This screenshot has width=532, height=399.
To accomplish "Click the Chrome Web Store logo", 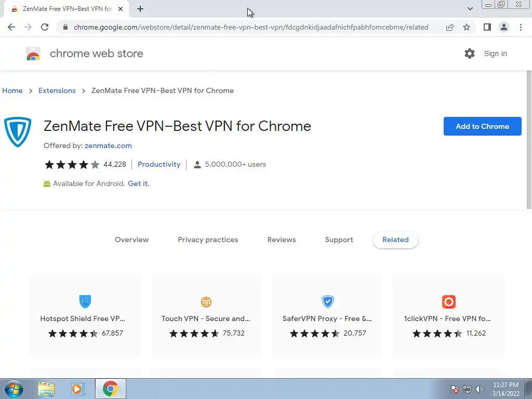I will pos(33,54).
